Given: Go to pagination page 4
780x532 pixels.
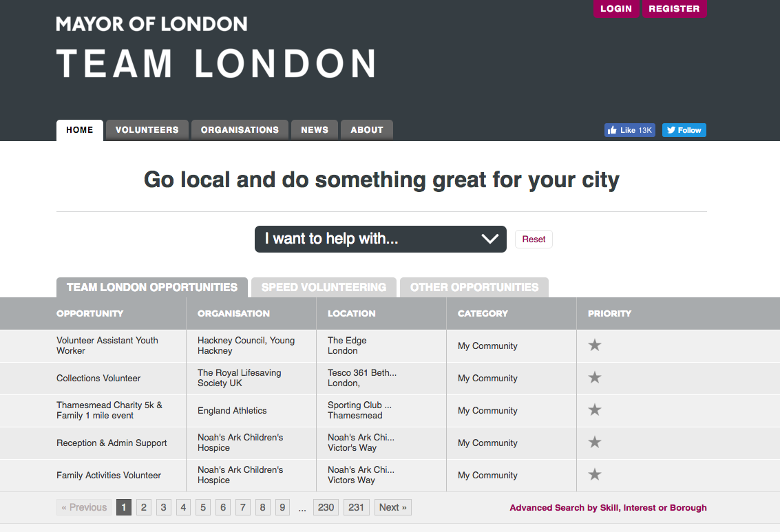Looking at the screenshot, I should coord(183,507).
